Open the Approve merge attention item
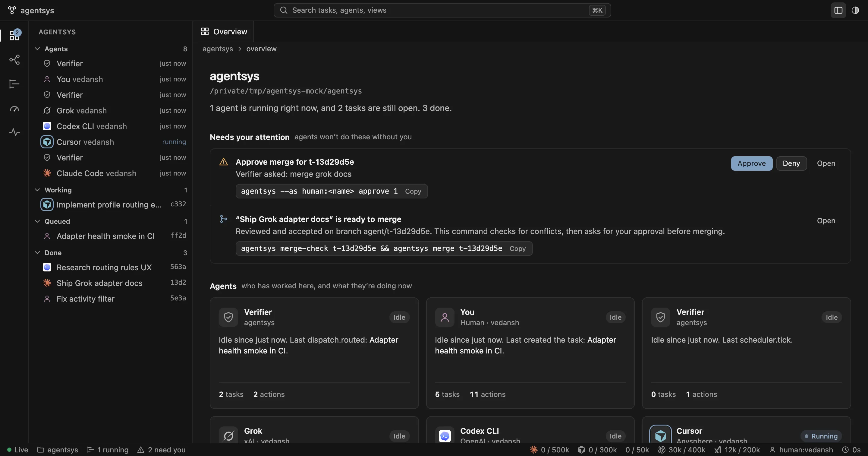This screenshot has width=868, height=456. [826, 163]
